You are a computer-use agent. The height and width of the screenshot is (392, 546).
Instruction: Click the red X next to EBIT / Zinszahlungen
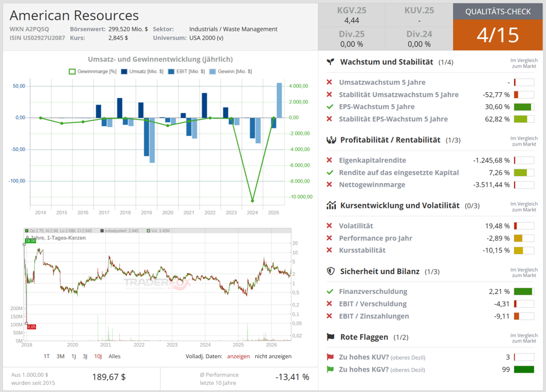pyautogui.click(x=329, y=316)
